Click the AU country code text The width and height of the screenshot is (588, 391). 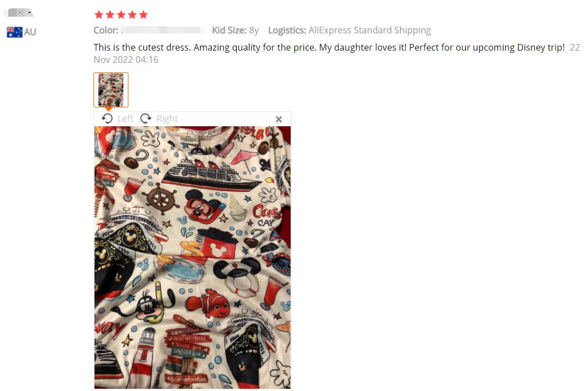pos(30,32)
